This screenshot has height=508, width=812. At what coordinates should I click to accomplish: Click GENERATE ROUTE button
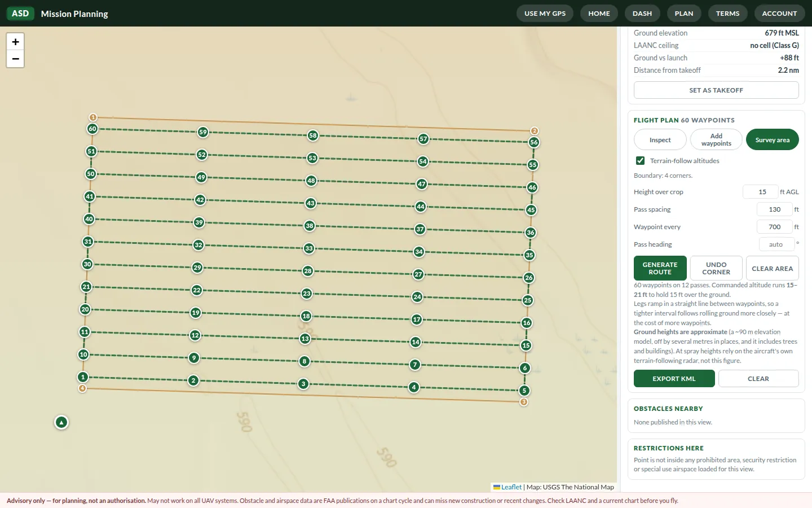660,268
